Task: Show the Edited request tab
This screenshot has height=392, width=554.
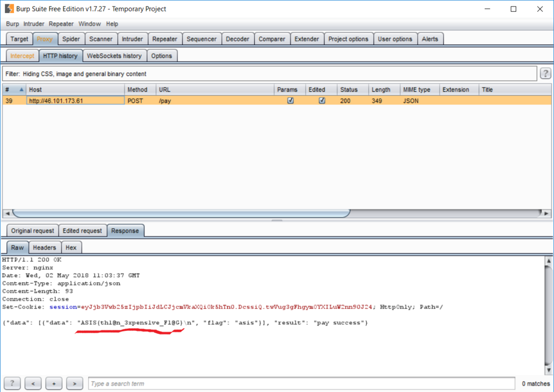Action: click(x=82, y=231)
